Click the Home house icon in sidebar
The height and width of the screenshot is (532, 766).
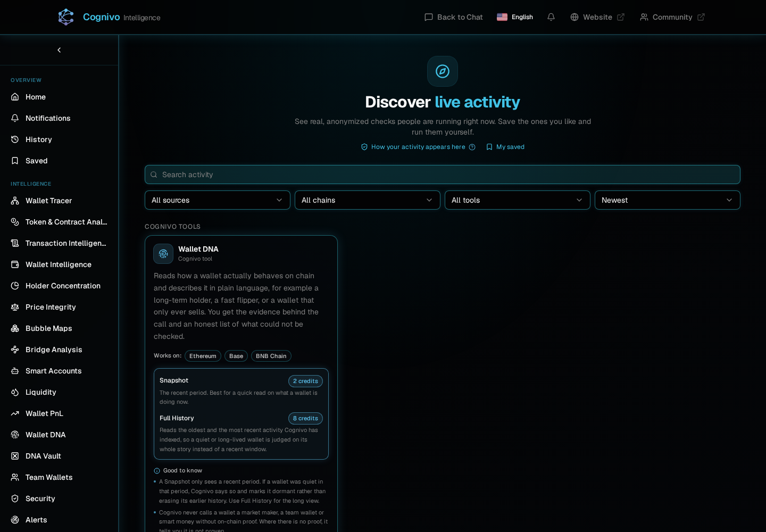pos(15,97)
